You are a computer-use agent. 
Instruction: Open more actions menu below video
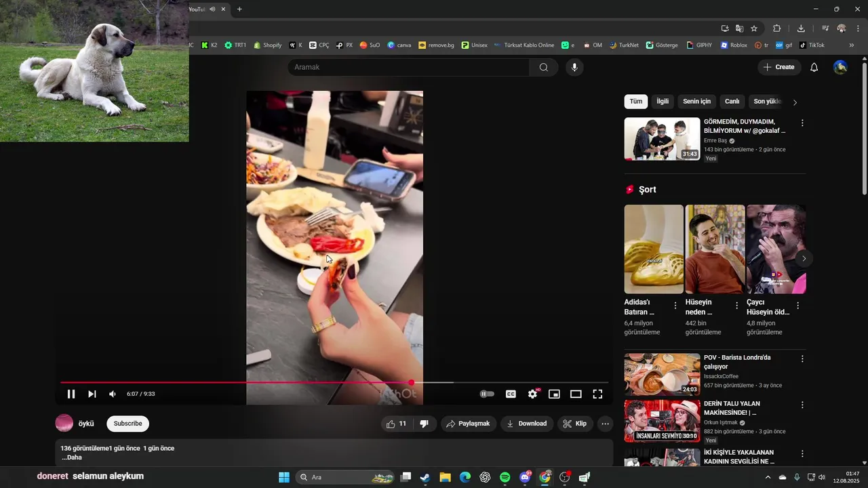tap(606, 424)
